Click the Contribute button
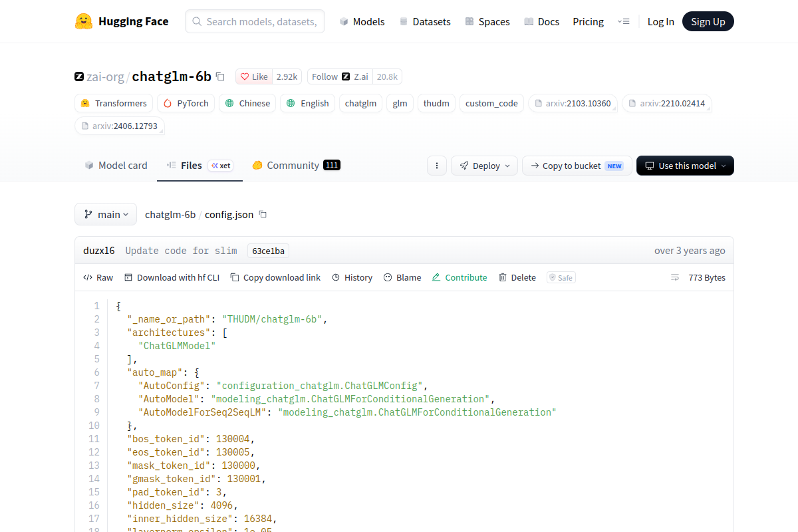Screen dimensions: 798x532 click(x=460, y=277)
